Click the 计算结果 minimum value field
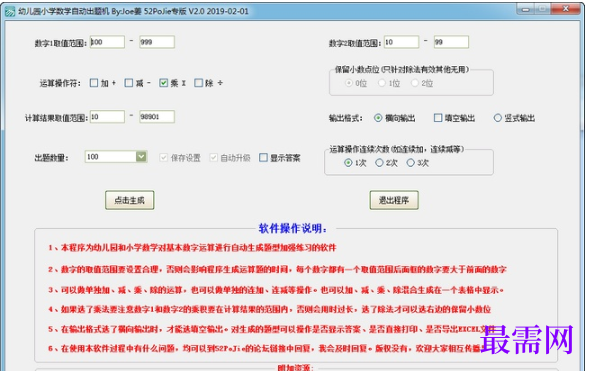 107,117
